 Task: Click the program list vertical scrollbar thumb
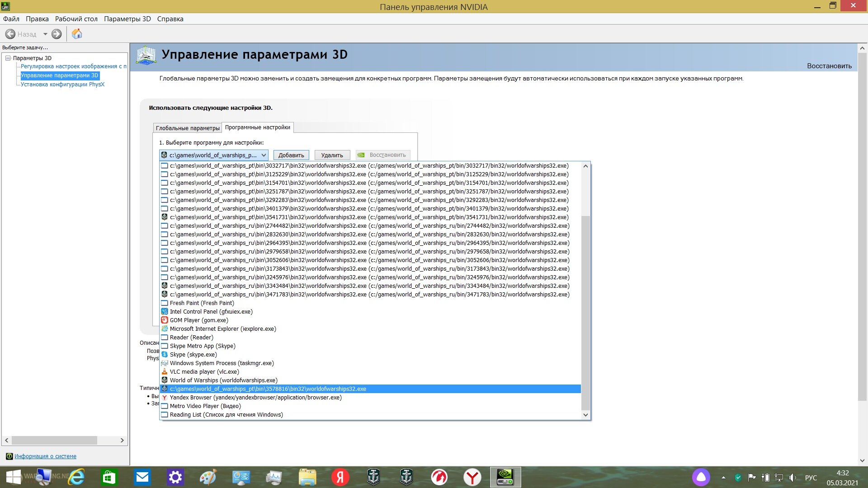tap(585, 313)
